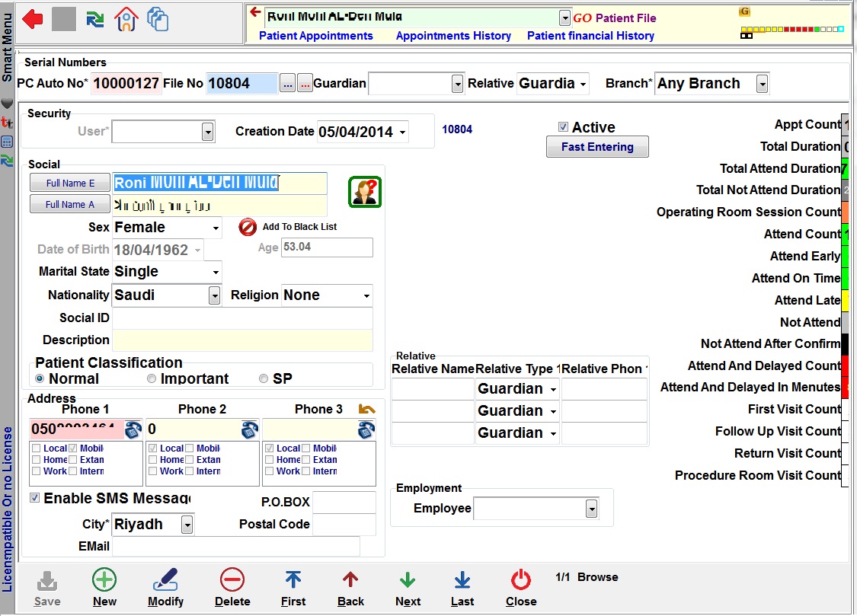Open Patient Appointments tab
Image resolution: width=857 pixels, height=616 pixels.
pyautogui.click(x=316, y=36)
